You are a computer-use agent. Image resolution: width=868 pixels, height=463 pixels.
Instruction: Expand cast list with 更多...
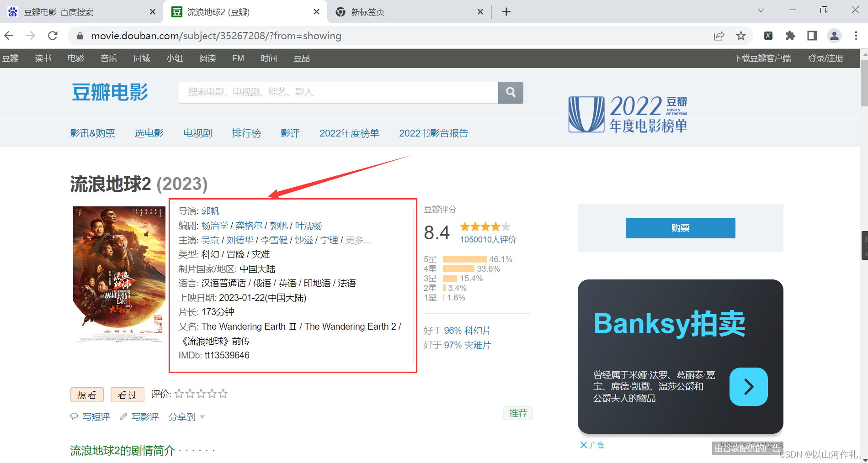pyautogui.click(x=358, y=240)
